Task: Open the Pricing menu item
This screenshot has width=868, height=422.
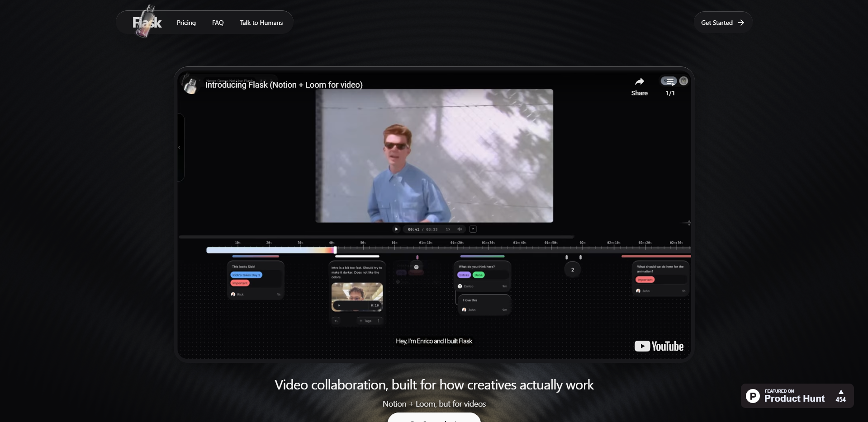Action: tap(186, 23)
